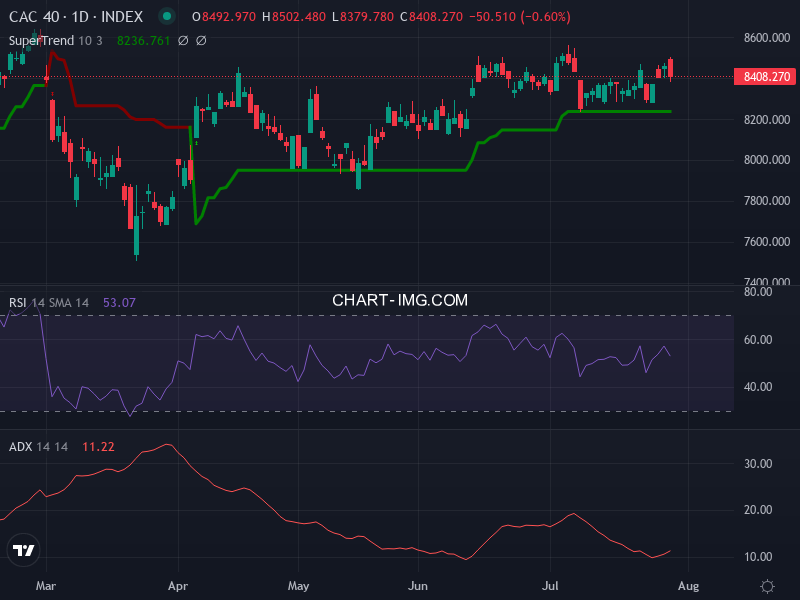Click the Jul label on time axis
The height and width of the screenshot is (600, 800).
click(x=550, y=586)
